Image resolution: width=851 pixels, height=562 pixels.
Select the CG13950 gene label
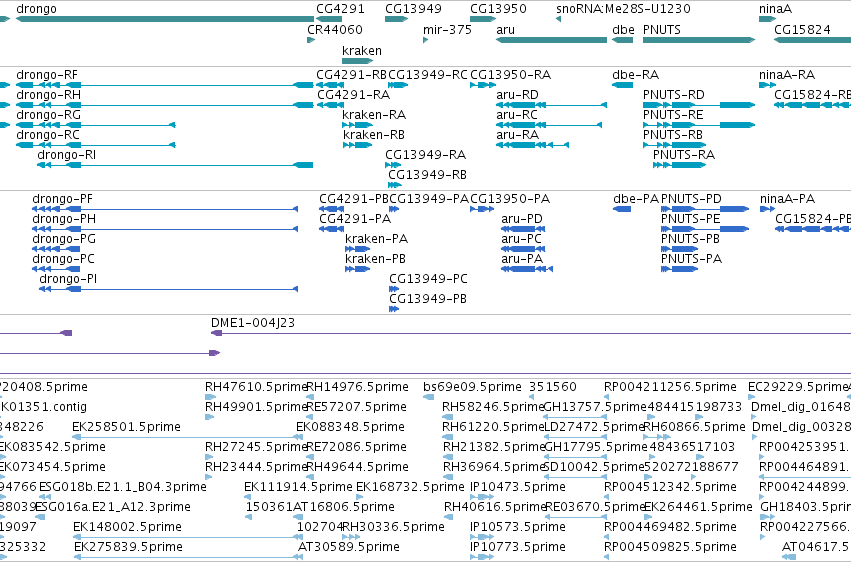click(x=498, y=9)
